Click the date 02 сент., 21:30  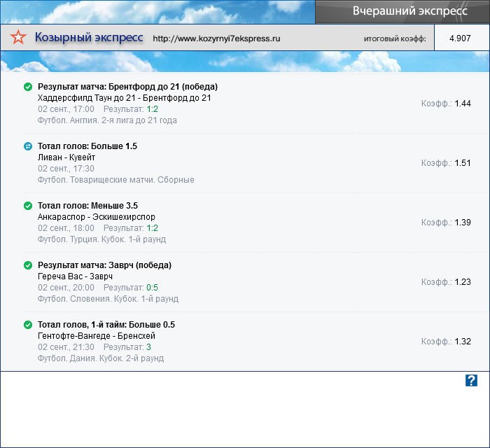tap(66, 347)
